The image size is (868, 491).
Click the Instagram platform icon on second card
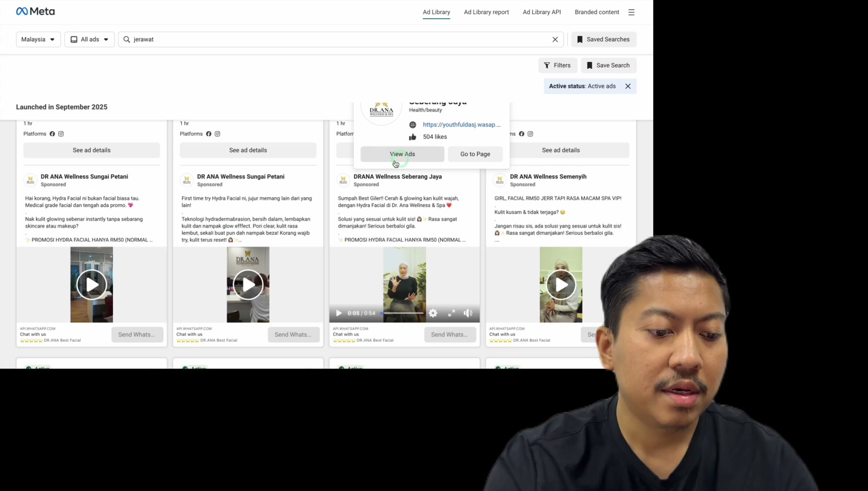(217, 134)
